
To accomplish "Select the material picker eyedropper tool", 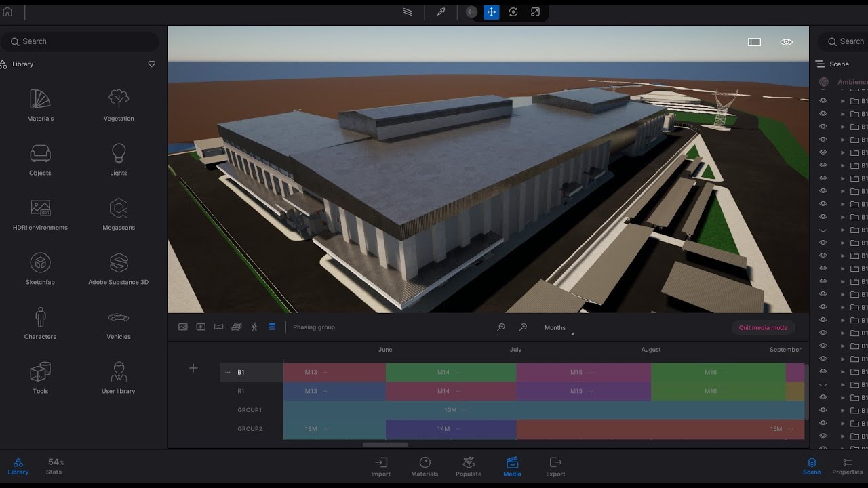I will pyautogui.click(x=441, y=12).
